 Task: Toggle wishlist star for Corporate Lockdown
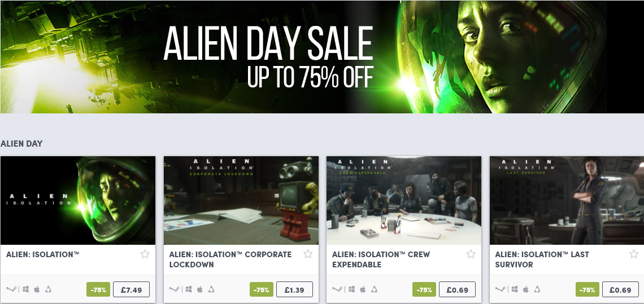tap(308, 254)
